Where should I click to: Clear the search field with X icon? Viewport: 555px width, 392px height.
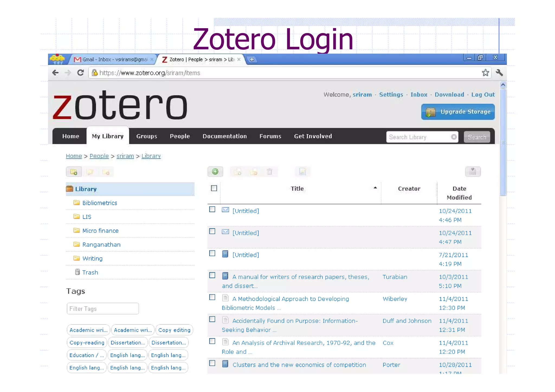click(x=454, y=137)
